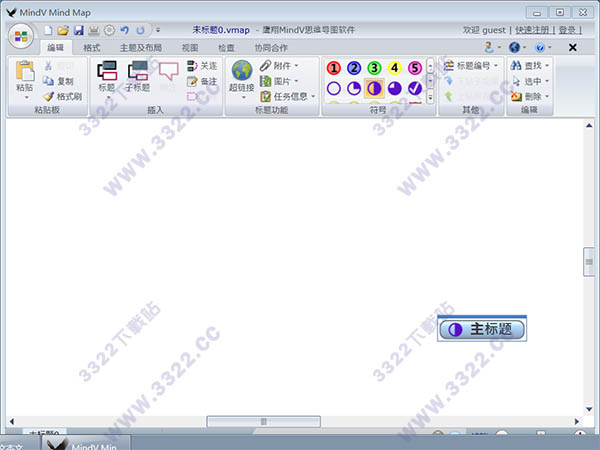Open the MindV round application menu button
Viewport: 600px width, 450px height.
(21, 36)
